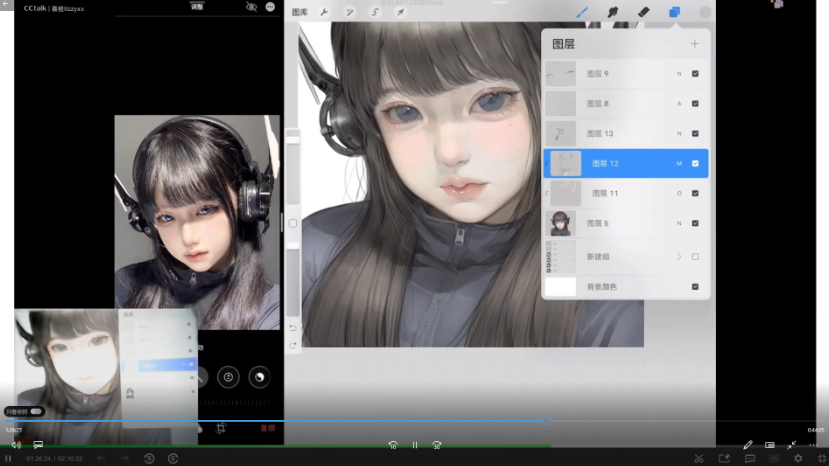Pause the video center control
Image resolution: width=829 pixels, height=466 pixels.
pos(415,445)
